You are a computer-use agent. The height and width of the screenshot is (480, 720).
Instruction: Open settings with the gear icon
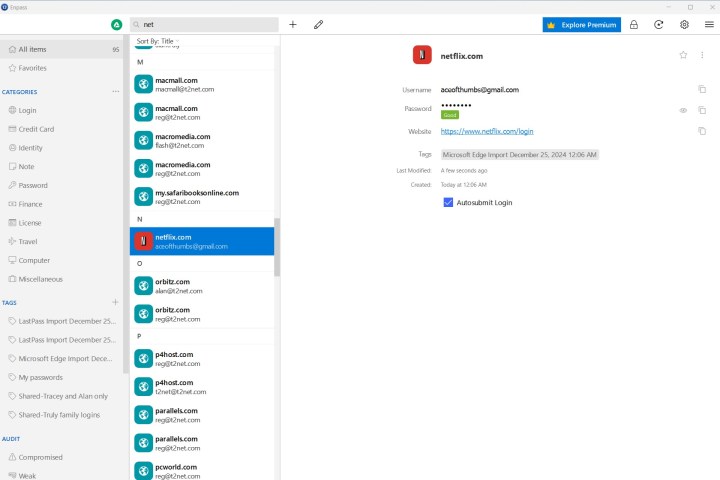tap(685, 24)
